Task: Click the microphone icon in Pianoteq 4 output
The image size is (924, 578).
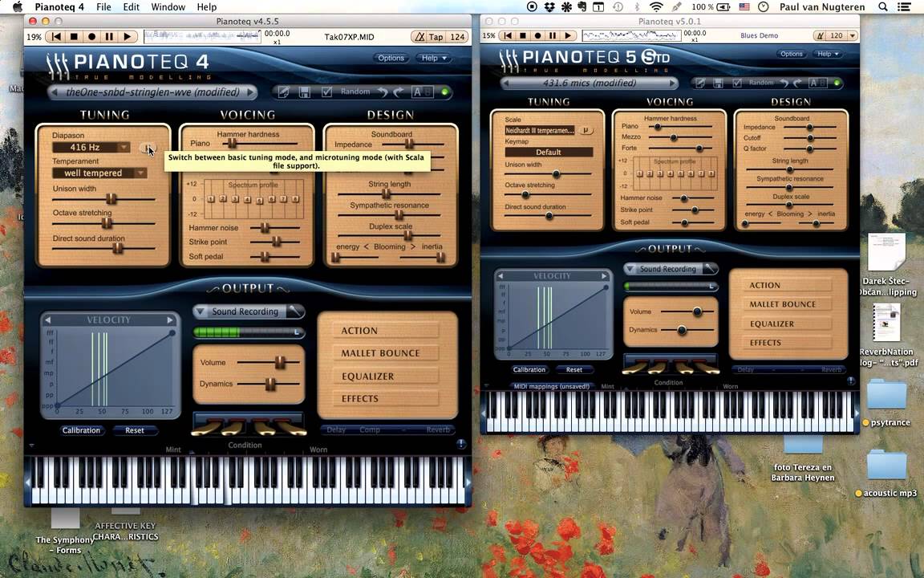Action: click(294, 311)
